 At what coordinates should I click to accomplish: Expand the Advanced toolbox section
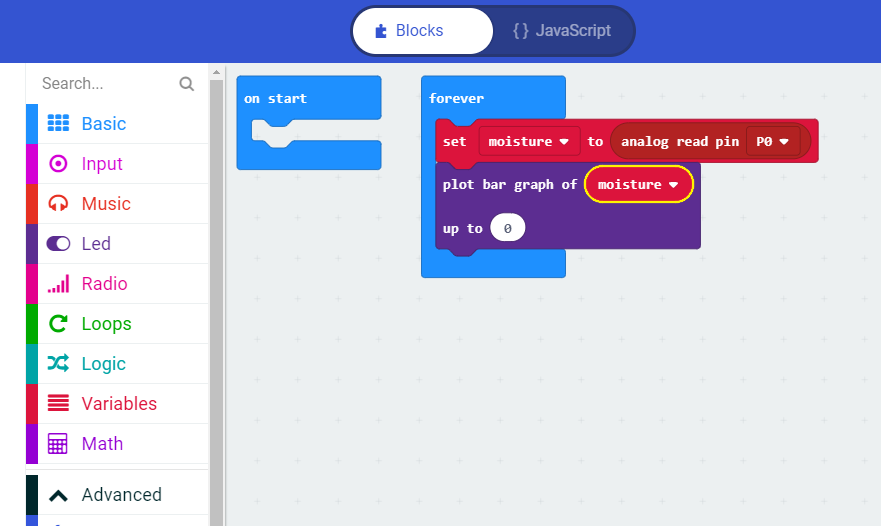108,495
